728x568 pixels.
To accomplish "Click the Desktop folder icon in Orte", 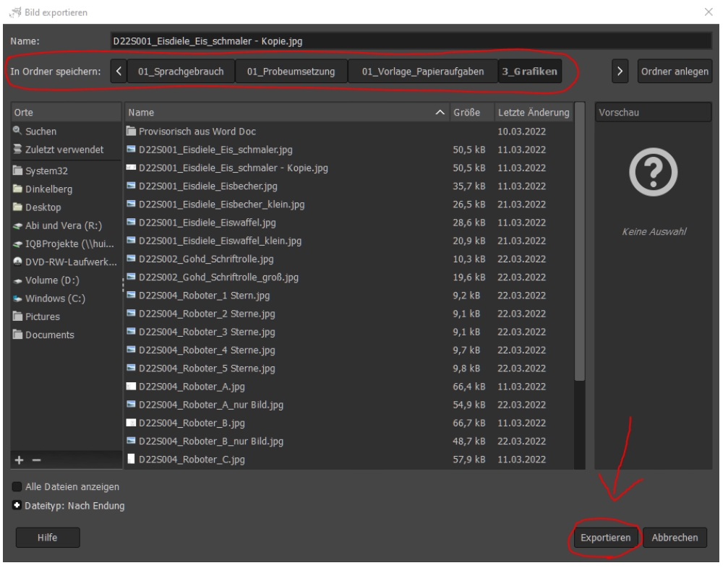I will point(17,207).
